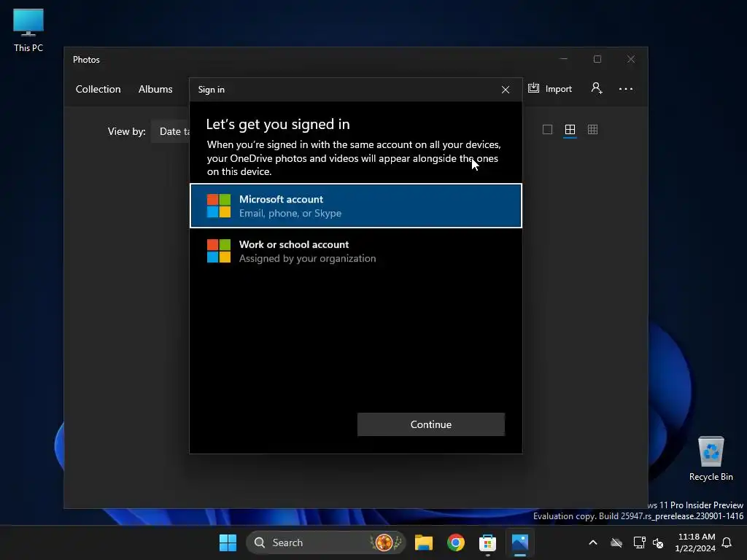Open the Recycle Bin desktop icon
The image size is (747, 560).
pyautogui.click(x=711, y=459)
